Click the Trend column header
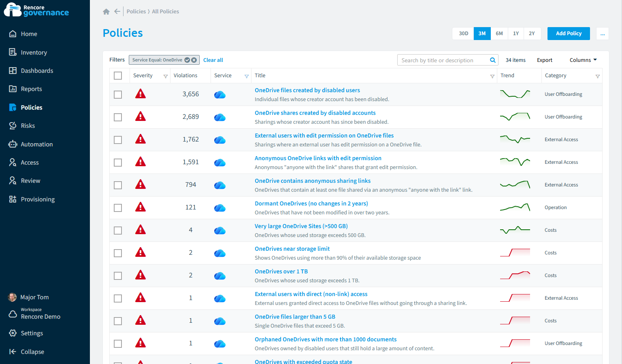The width and height of the screenshot is (622, 364). [507, 76]
